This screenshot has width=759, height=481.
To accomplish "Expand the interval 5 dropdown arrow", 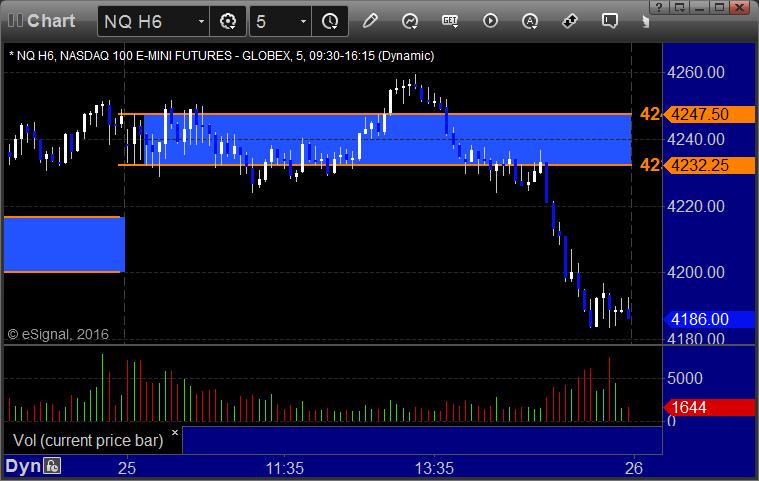I will pos(304,21).
